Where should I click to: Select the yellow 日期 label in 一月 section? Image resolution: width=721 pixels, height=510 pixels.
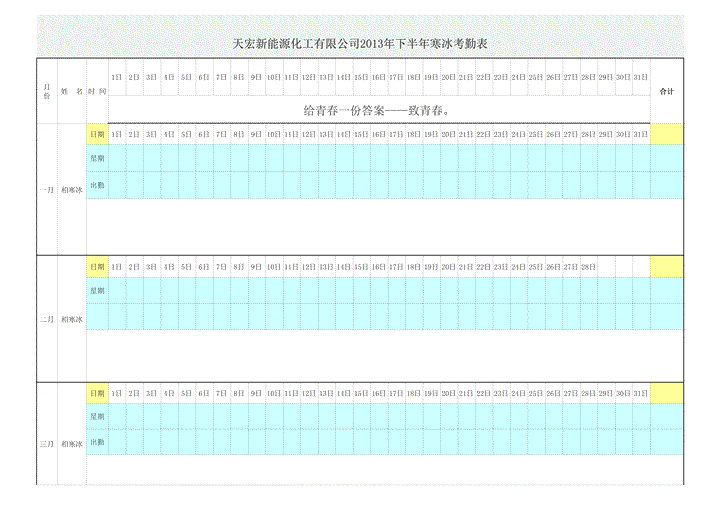(x=97, y=134)
